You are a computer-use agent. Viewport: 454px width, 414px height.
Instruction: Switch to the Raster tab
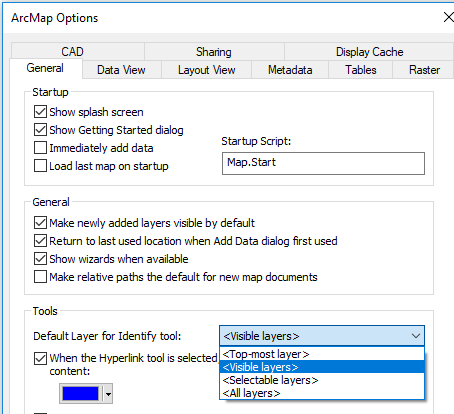[x=424, y=70]
